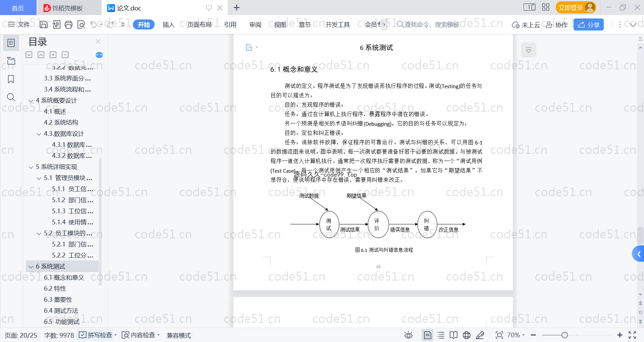Toggle writing mode pen icon
Viewport: 644px width, 342px height.
click(x=480, y=335)
